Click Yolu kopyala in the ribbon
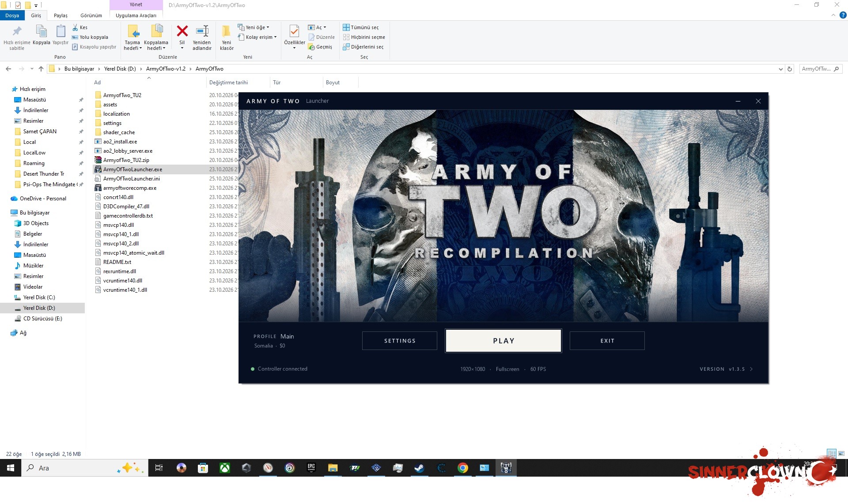 pos(90,37)
